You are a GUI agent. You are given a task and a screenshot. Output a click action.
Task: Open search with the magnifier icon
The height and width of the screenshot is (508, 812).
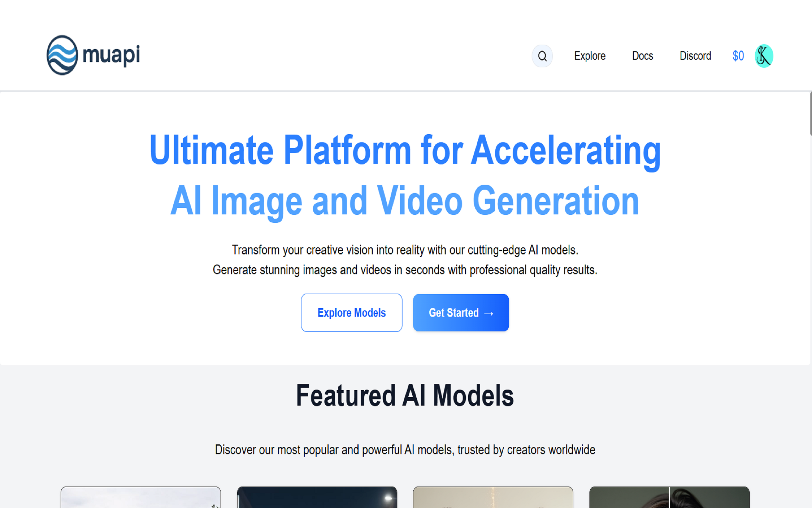coord(542,56)
